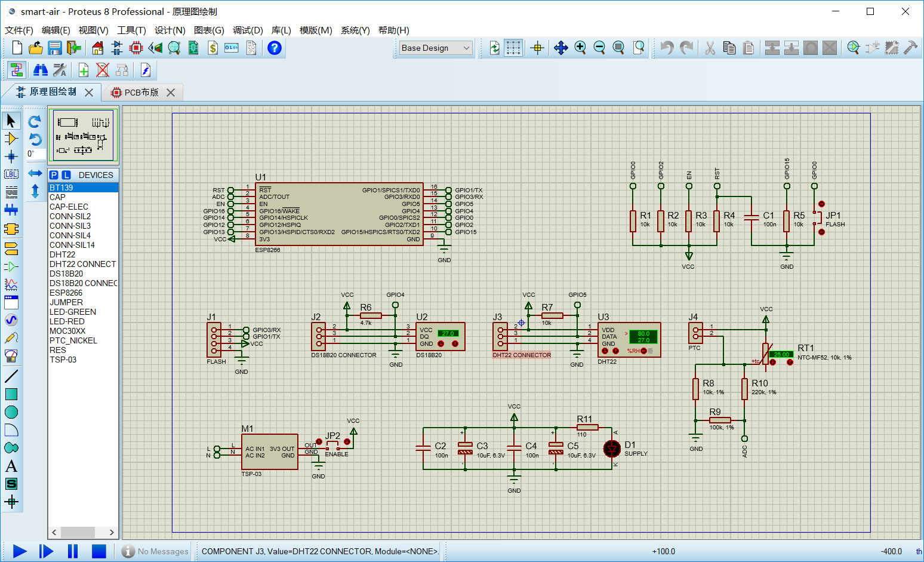Go to the Home page icon
Screen dimensions: 924x562
click(98, 48)
